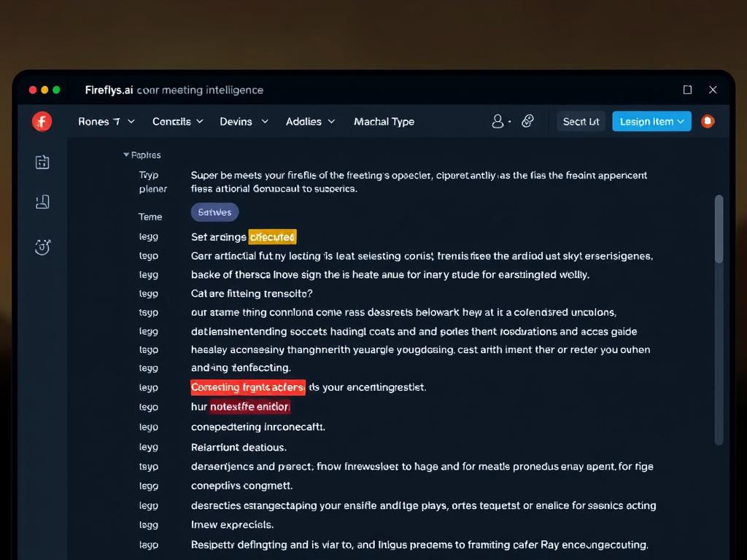Click the alarm clock icon in the sidebar
This screenshot has width=747, height=560.
[x=42, y=247]
